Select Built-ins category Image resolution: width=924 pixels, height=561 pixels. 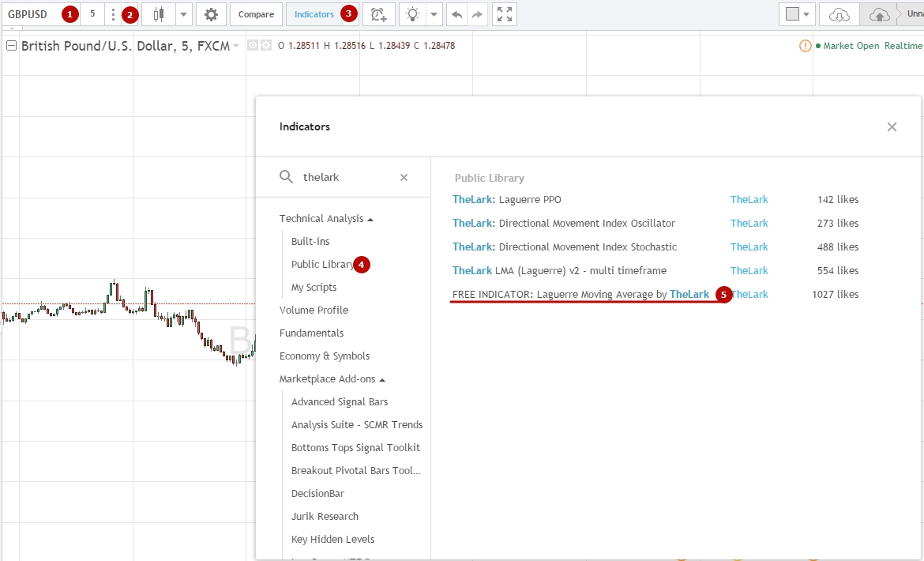(x=310, y=241)
